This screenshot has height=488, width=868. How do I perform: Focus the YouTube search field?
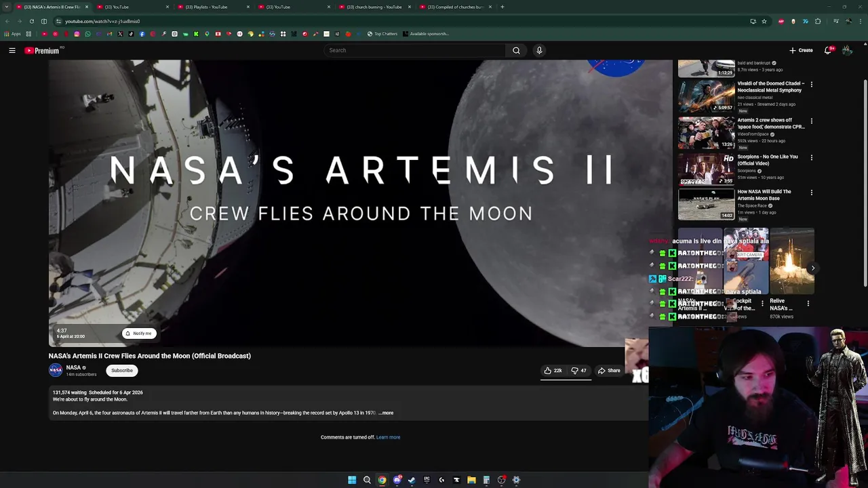point(414,50)
